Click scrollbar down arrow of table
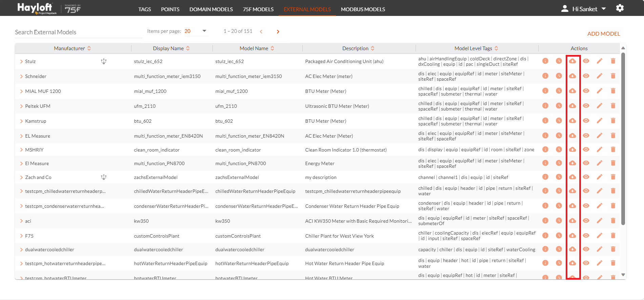This screenshot has height=300, width=644. tap(623, 275)
